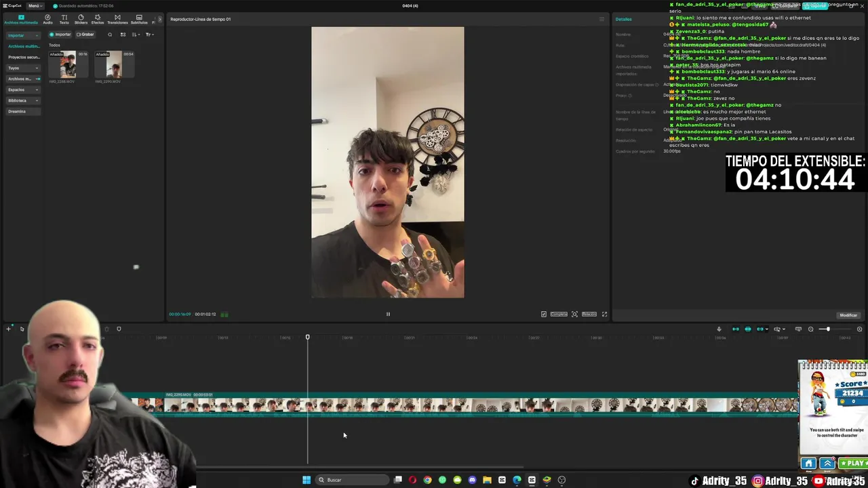Expand the Tuyos sidebar section
The width and height of the screenshot is (868, 488).
pos(23,68)
